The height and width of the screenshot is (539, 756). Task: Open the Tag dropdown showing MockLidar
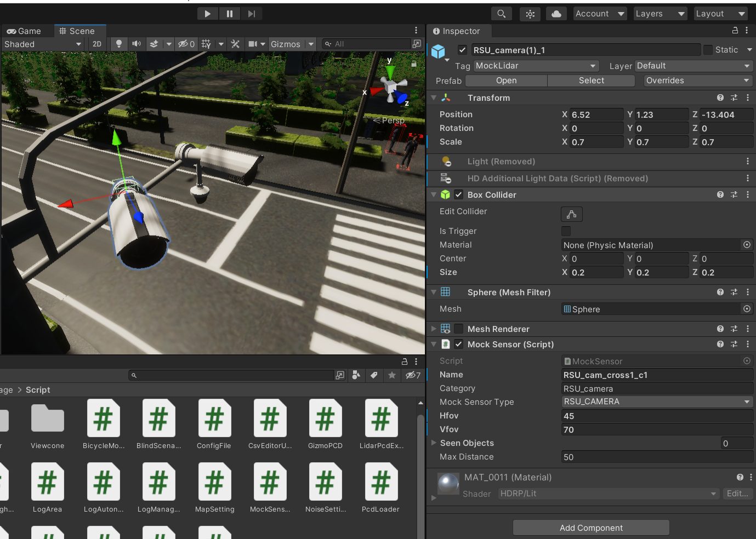[536, 66]
